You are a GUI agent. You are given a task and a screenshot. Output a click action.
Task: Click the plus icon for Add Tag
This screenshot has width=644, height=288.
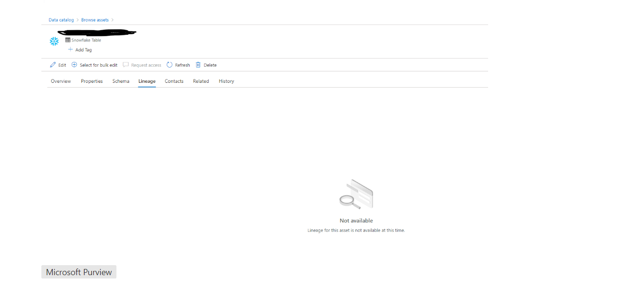click(71, 50)
